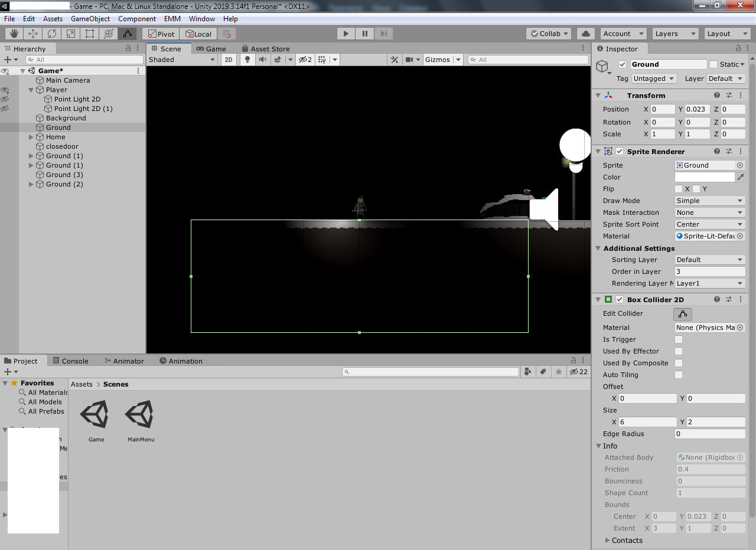Toggle scene lighting bulb icon

tap(247, 60)
